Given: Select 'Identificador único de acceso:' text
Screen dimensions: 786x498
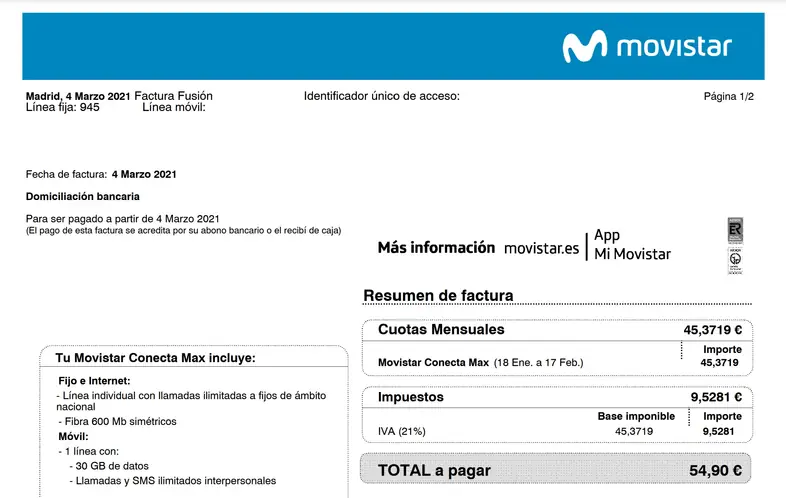Looking at the screenshot, I should tap(381, 96).
